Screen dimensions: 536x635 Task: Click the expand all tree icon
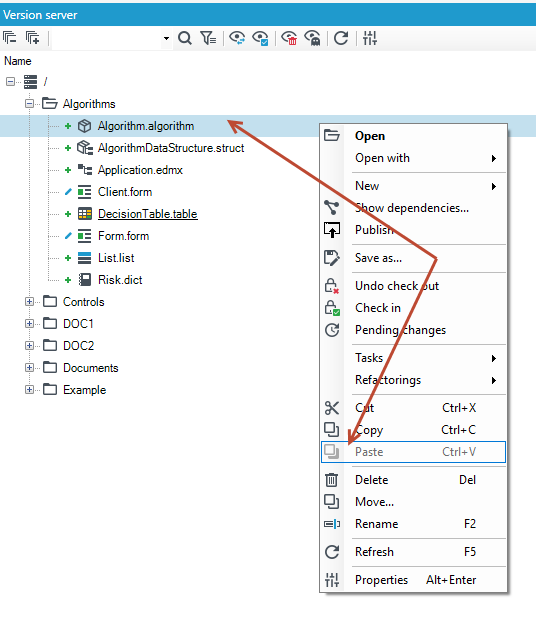[x=32, y=38]
